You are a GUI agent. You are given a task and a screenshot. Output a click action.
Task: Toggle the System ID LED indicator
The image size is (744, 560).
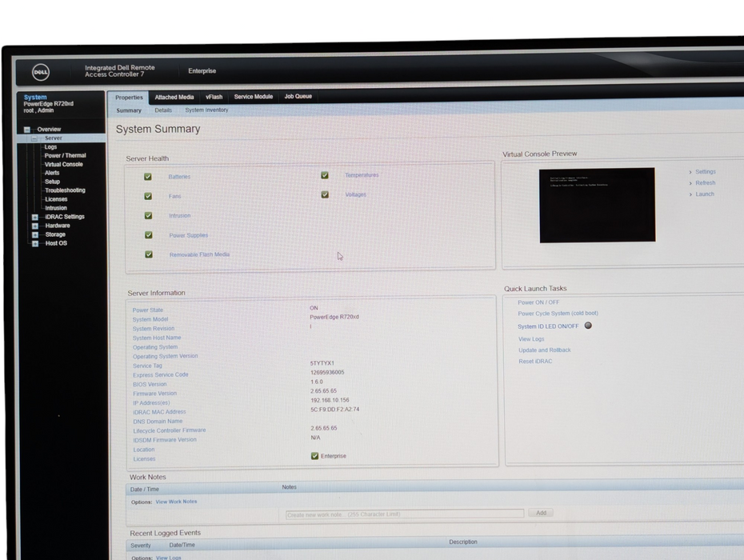(x=588, y=326)
